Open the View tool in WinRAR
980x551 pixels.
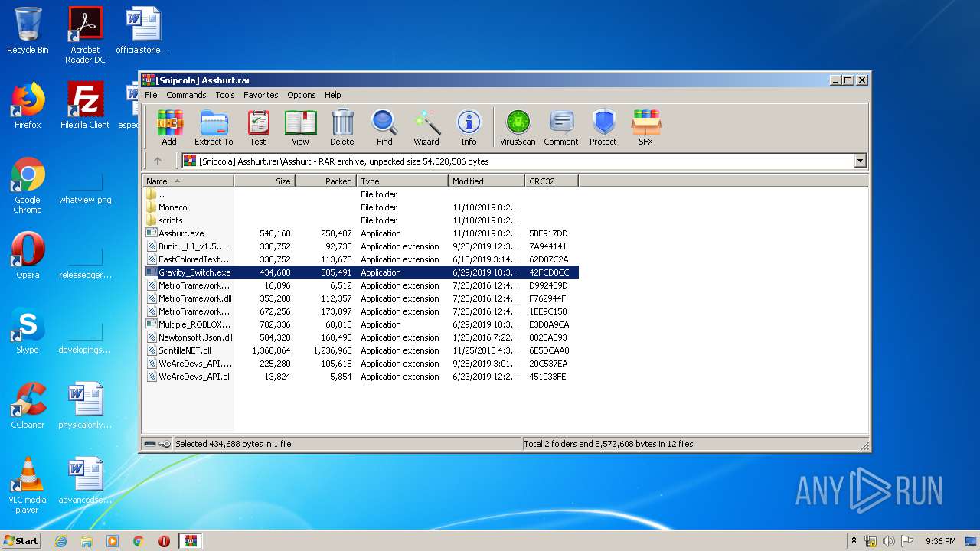[x=300, y=128]
